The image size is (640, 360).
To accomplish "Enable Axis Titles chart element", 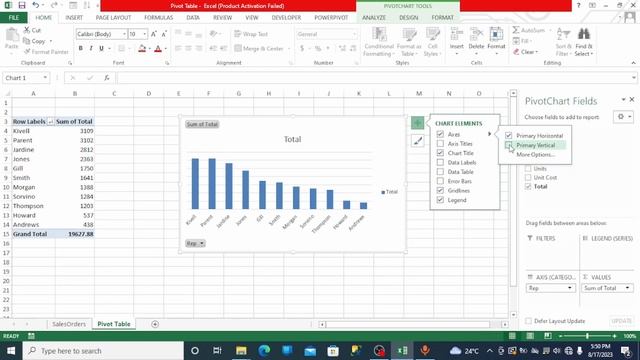I will (440, 143).
